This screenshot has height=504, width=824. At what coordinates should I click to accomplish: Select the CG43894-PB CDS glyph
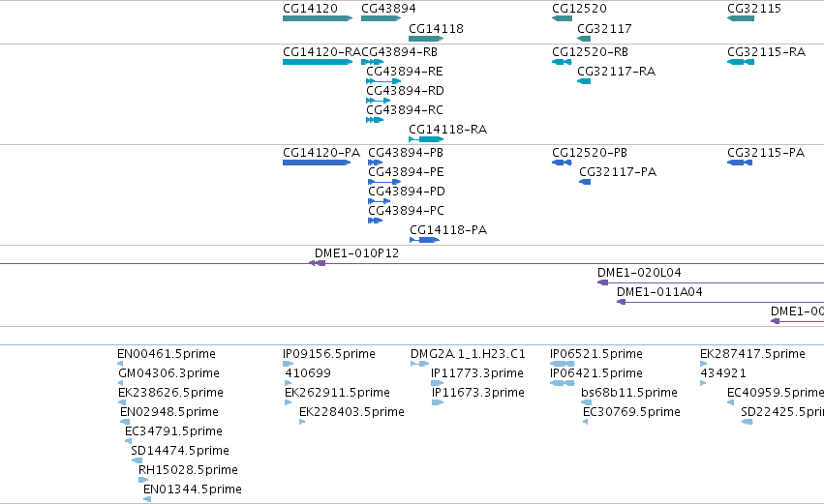(x=376, y=163)
